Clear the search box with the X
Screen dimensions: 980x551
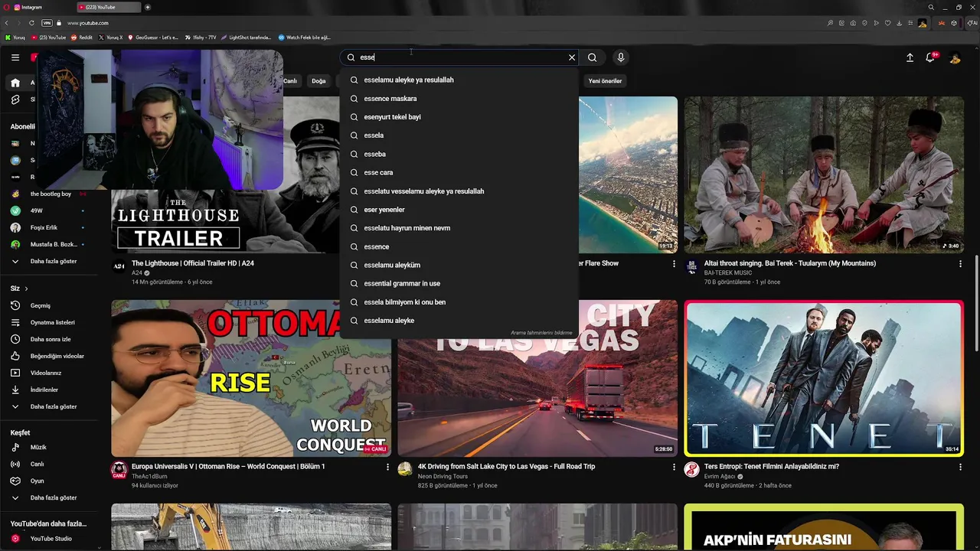pyautogui.click(x=571, y=57)
